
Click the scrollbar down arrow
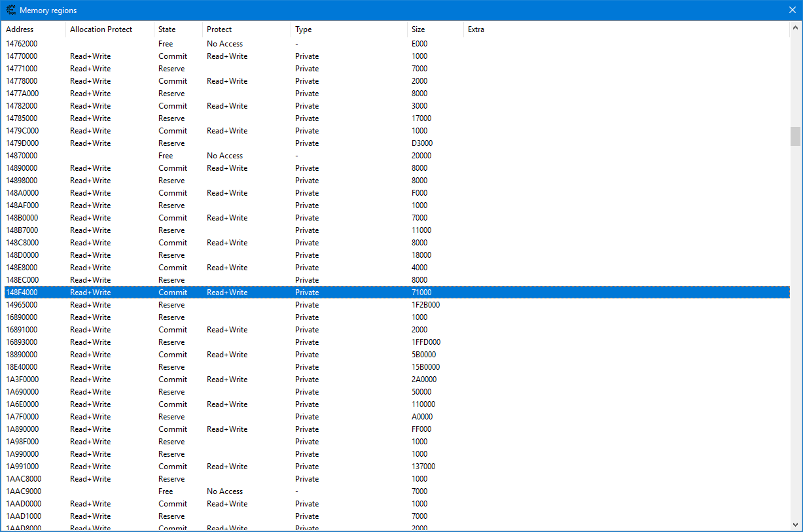point(795,524)
